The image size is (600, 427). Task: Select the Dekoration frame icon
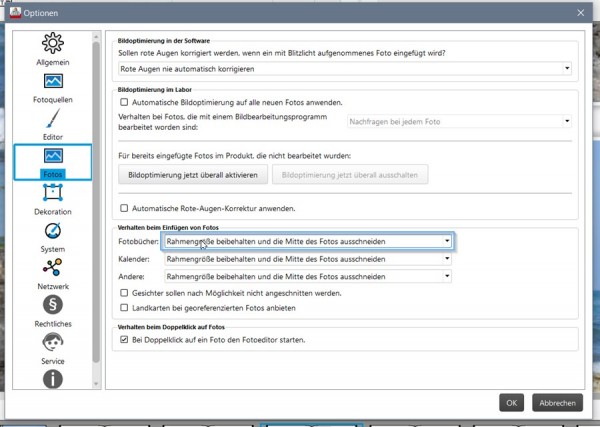(x=53, y=192)
